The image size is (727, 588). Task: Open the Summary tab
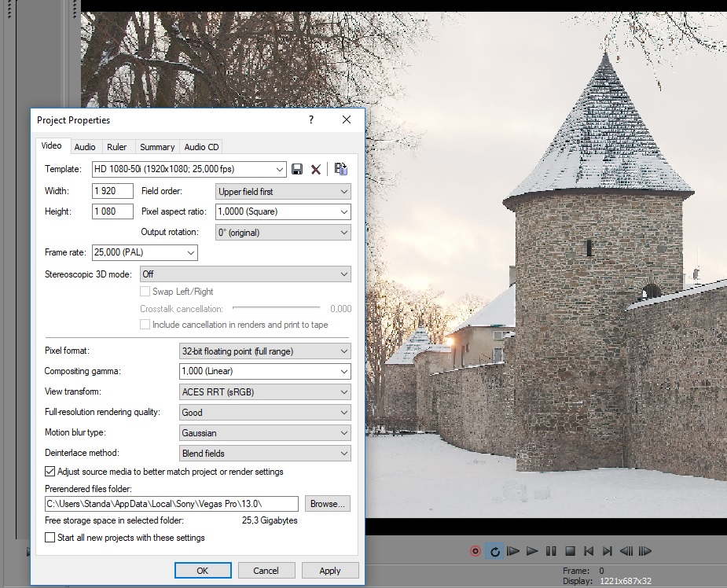(x=157, y=147)
